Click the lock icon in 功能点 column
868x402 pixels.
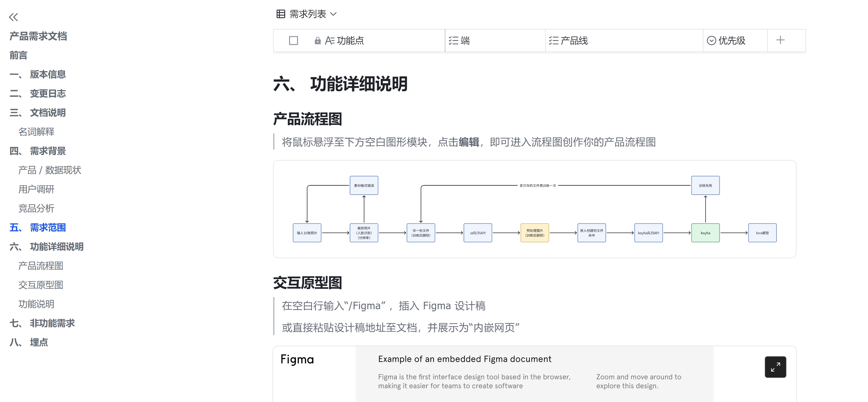coord(318,40)
